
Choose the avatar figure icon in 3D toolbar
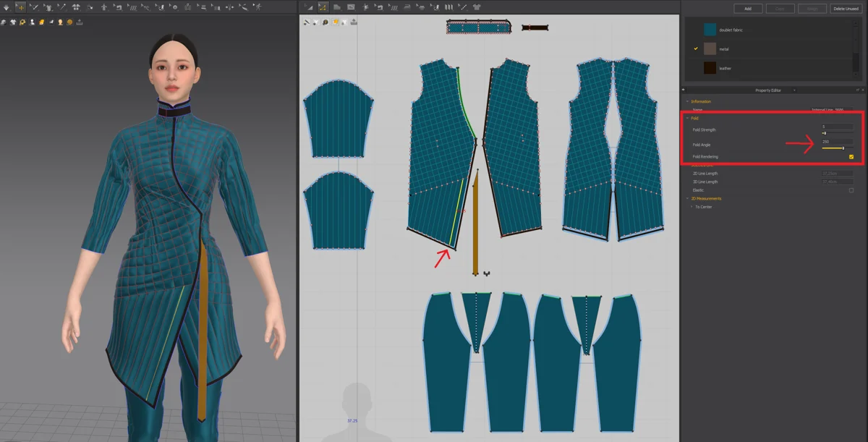pyautogui.click(x=104, y=7)
